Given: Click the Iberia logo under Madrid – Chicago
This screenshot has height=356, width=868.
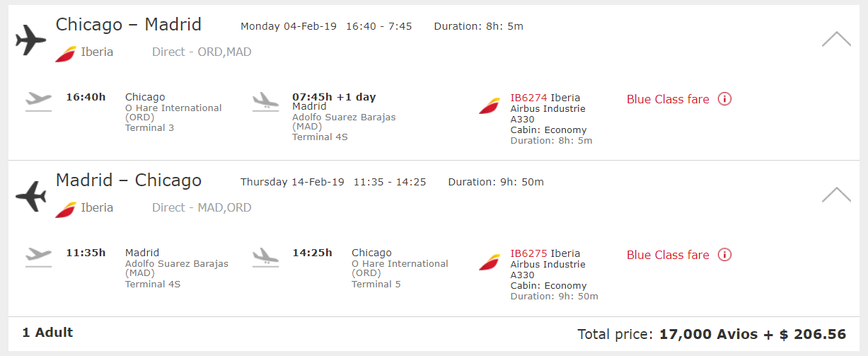Looking at the screenshot, I should pos(66,209).
